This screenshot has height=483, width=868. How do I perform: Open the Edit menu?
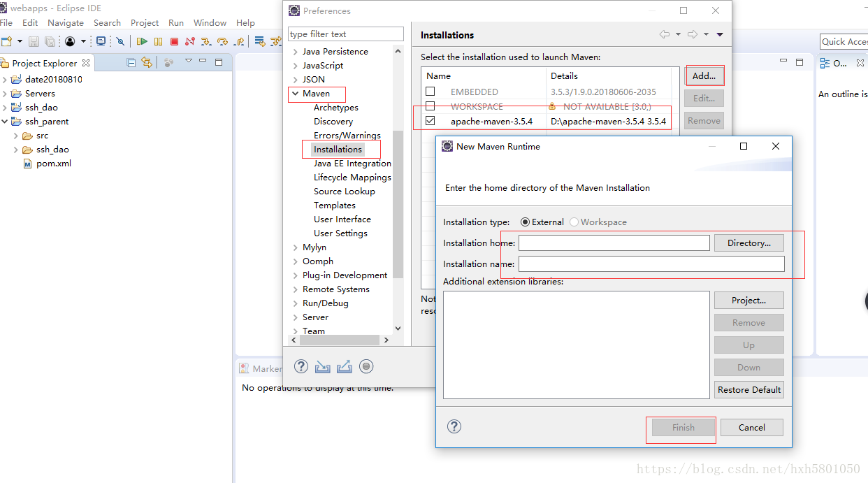click(x=30, y=23)
